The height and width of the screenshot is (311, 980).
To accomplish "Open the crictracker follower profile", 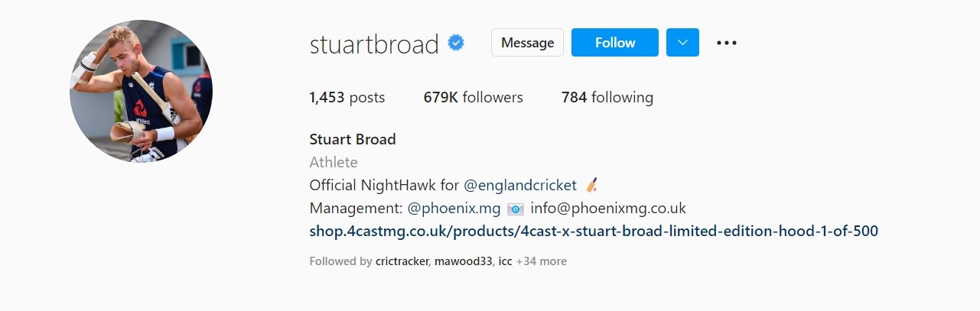I will 402,261.
